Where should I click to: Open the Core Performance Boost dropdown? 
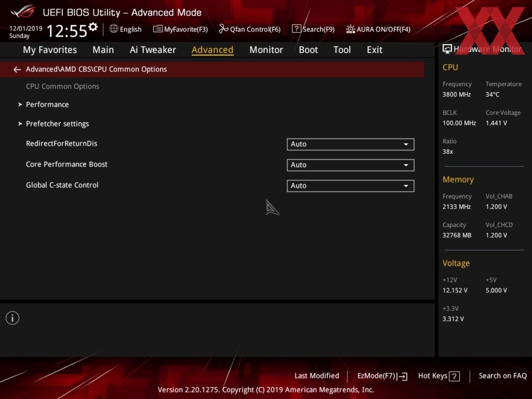[350, 165]
